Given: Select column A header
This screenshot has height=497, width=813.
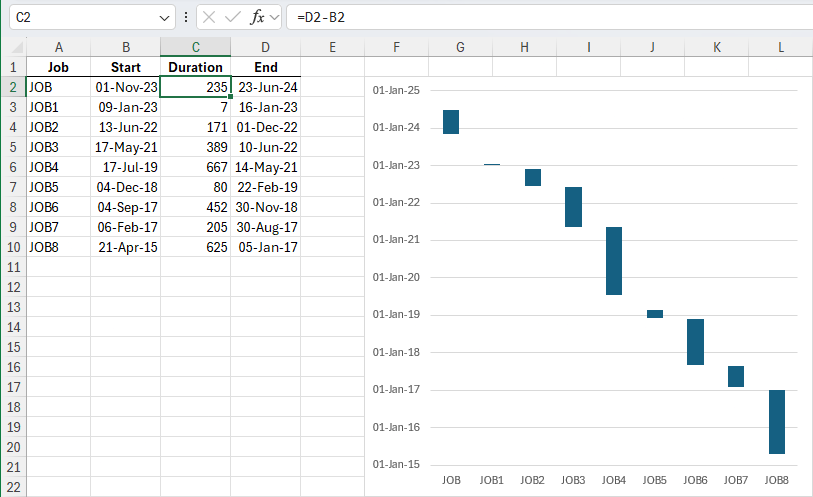Looking at the screenshot, I should pyautogui.click(x=59, y=47).
